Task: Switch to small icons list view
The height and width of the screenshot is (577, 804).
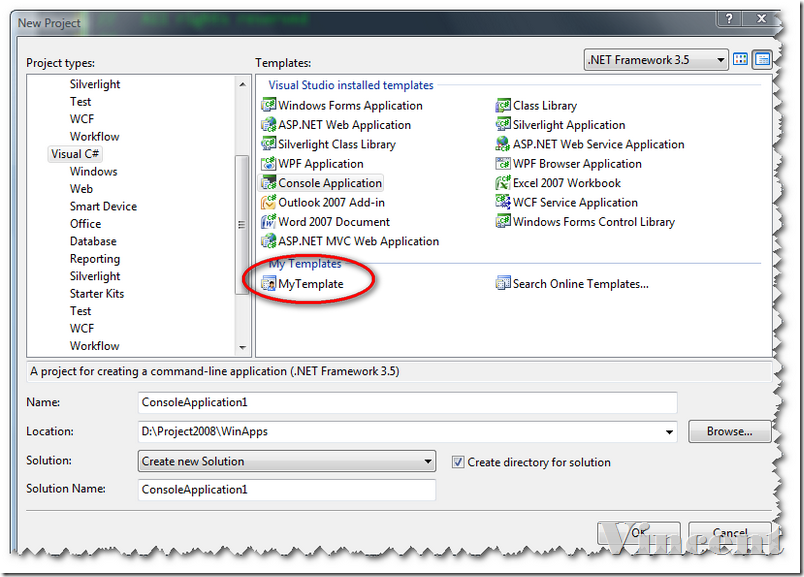Action: coord(762,60)
